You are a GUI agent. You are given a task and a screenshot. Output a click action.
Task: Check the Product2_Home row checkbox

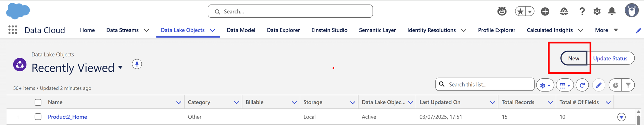pos(38,117)
